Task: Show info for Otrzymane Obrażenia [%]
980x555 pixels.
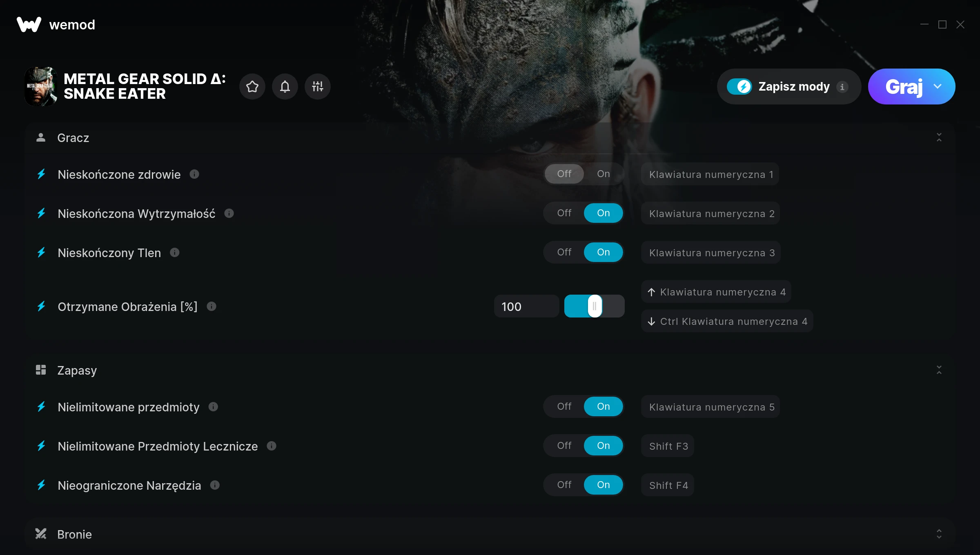Action: point(212,306)
